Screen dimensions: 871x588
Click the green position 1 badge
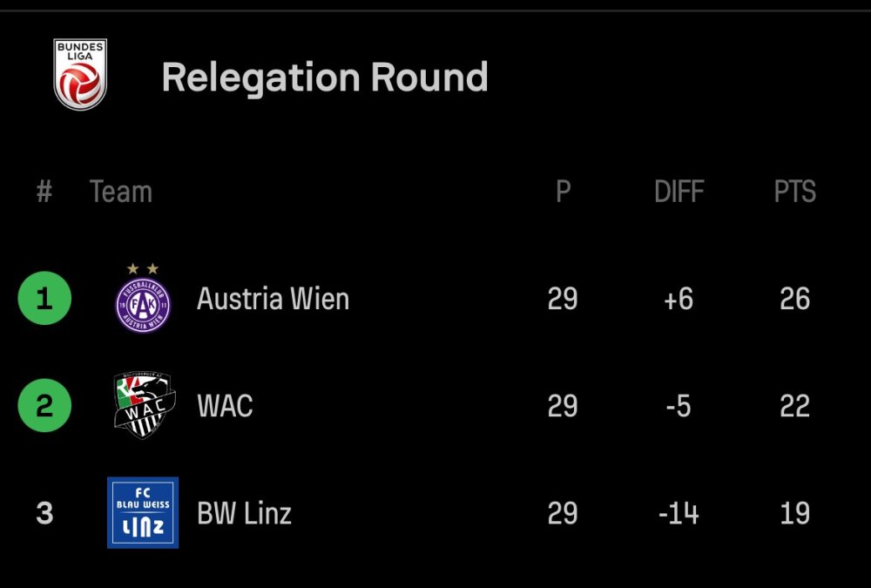click(x=44, y=299)
